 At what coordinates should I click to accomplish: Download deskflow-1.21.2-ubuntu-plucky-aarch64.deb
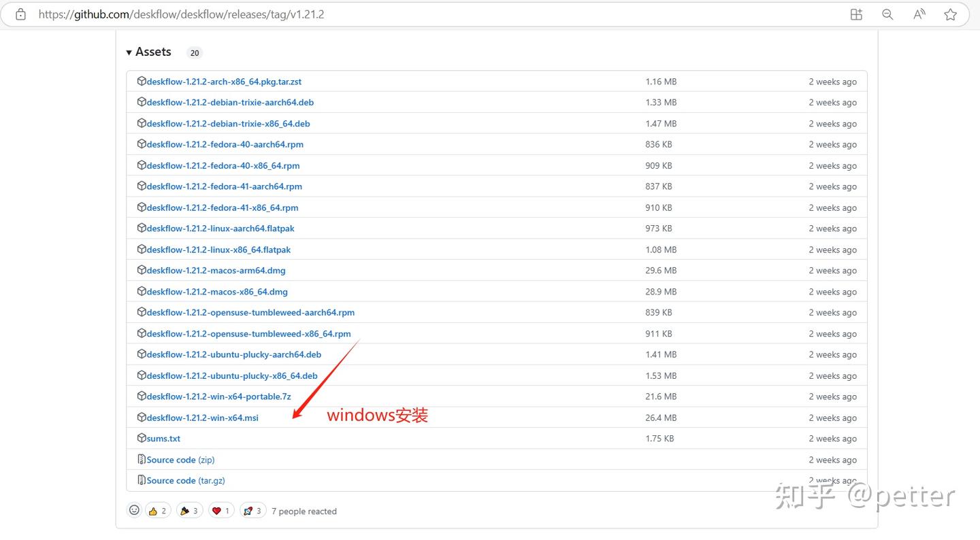234,354
